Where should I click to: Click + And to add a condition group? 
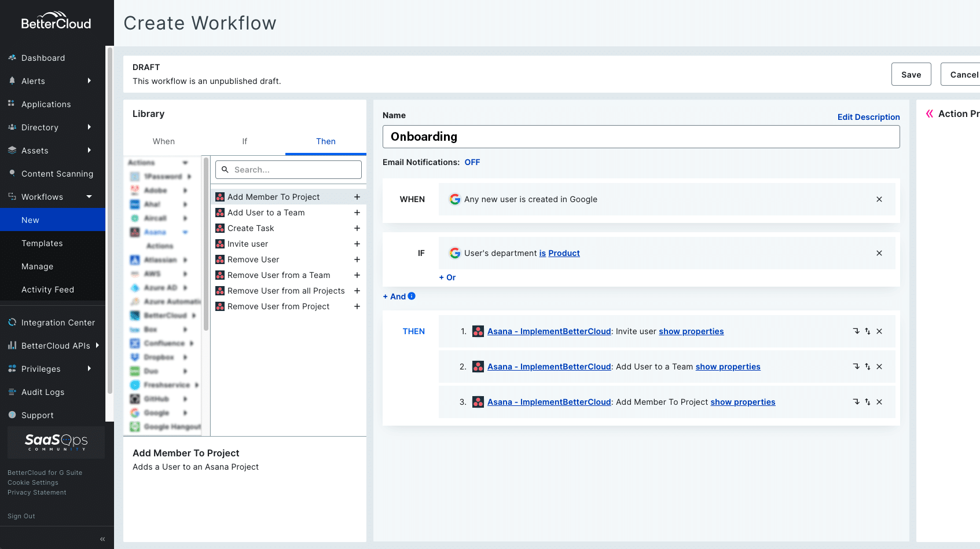point(394,297)
